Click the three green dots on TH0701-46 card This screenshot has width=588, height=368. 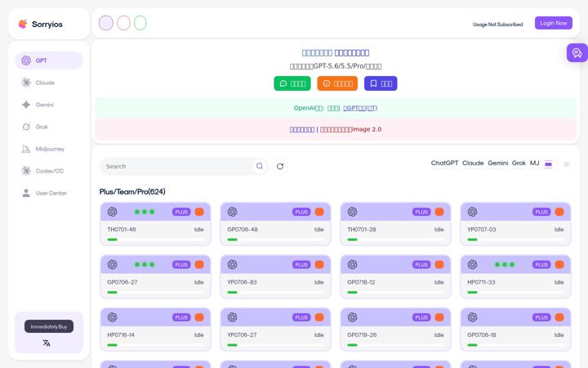[145, 212]
